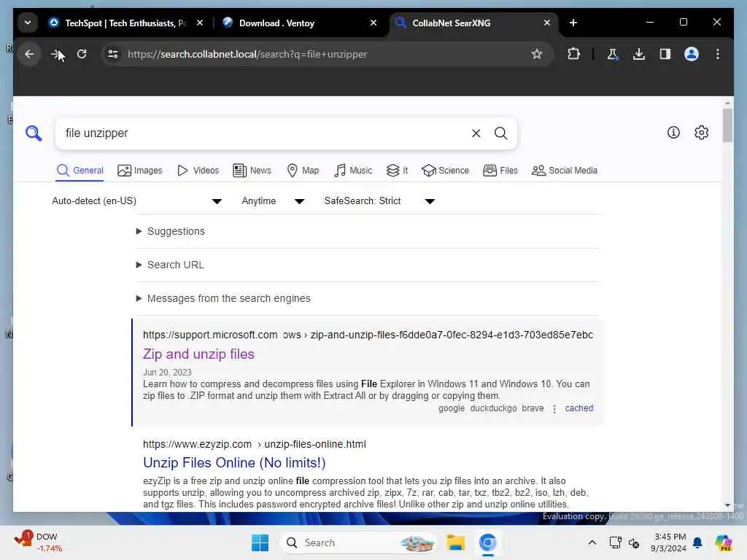Open the ezyzip.com result URL
The width and height of the screenshot is (747, 560).
255,444
